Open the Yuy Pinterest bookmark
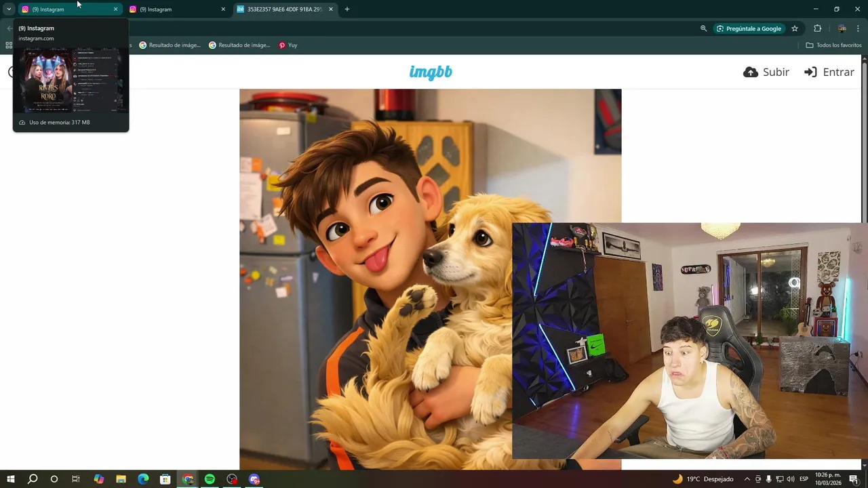This screenshot has width=868, height=488. tap(288, 45)
